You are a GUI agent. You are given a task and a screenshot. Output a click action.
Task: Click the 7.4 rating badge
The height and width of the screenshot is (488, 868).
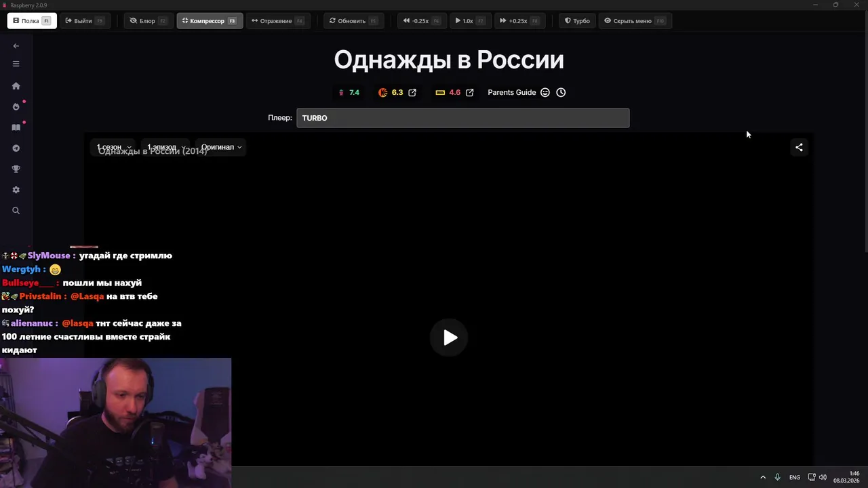[x=349, y=93]
